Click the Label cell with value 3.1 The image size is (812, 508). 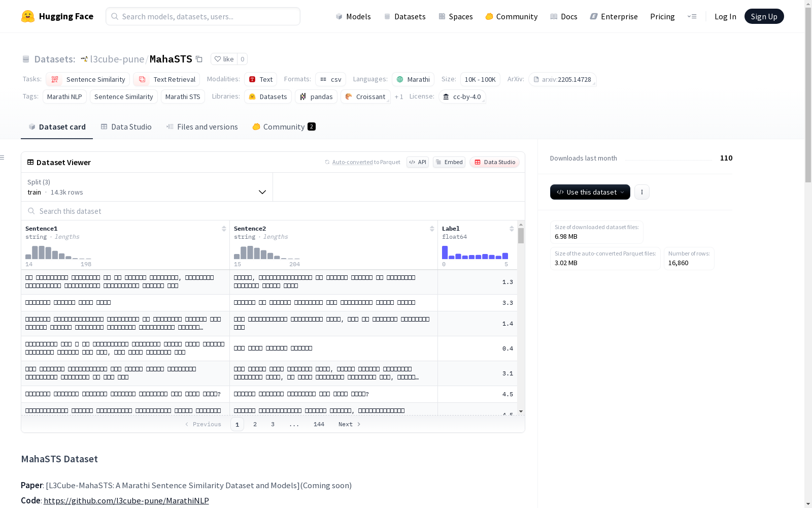pos(477,373)
